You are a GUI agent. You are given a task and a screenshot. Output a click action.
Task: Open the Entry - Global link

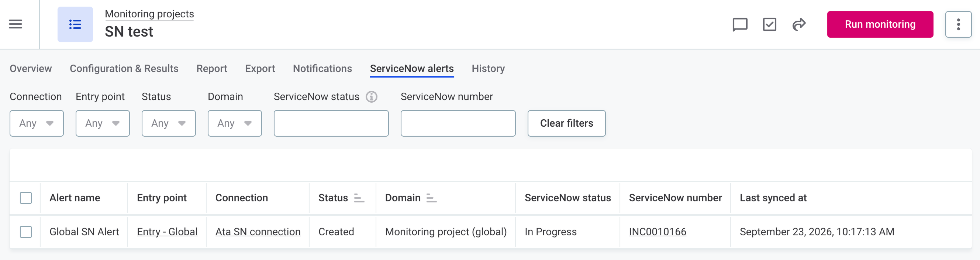167,232
